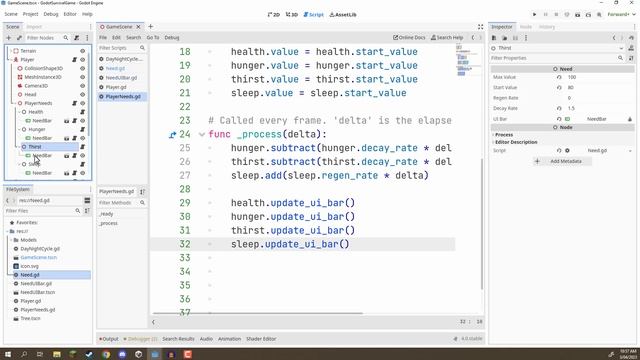640x360 pixels.
Task: Open the Shader Editor bottom panel
Action: (261, 339)
